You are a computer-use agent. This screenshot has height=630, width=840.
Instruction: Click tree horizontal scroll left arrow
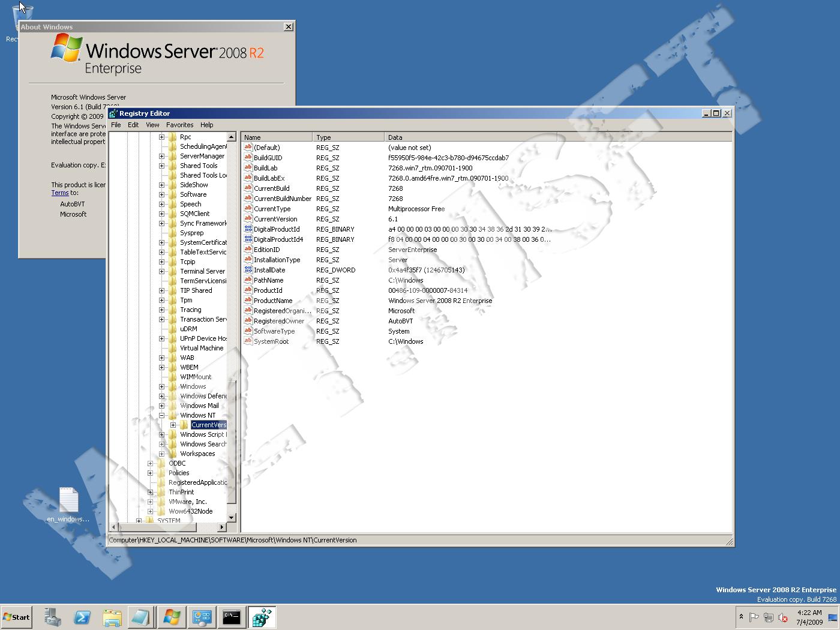point(114,527)
